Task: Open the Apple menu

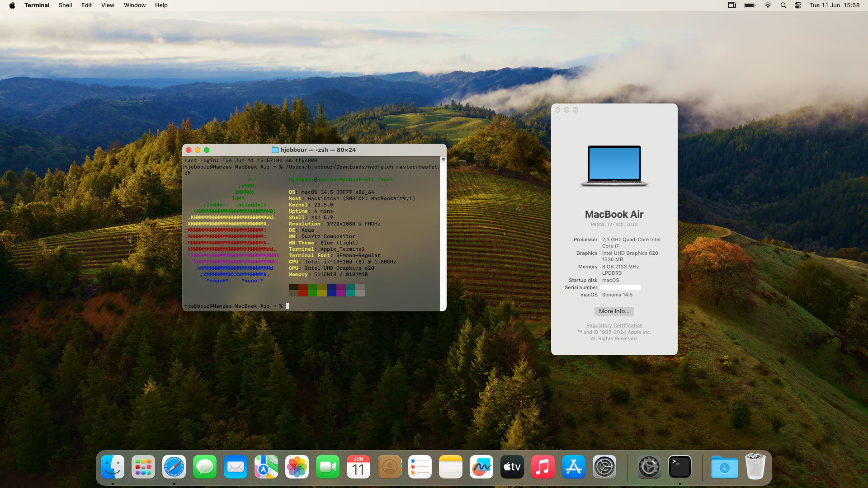Action: click(x=12, y=5)
